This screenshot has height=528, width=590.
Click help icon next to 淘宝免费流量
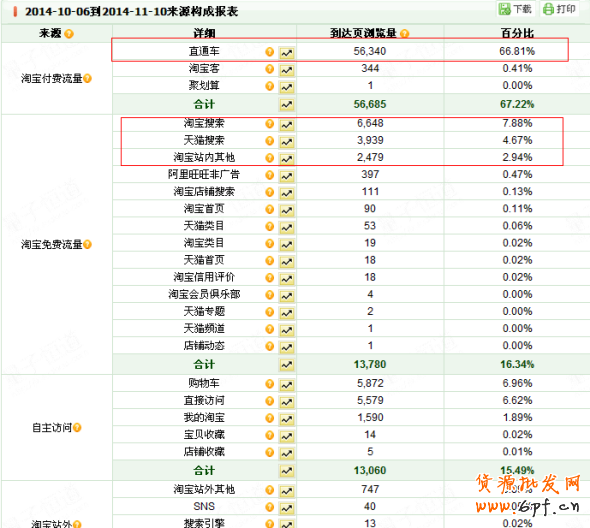(x=87, y=245)
